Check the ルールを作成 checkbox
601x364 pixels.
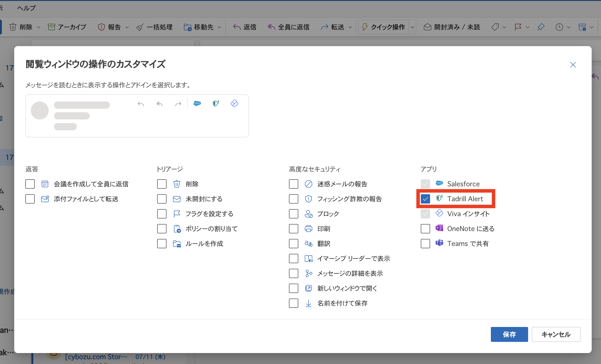click(162, 243)
